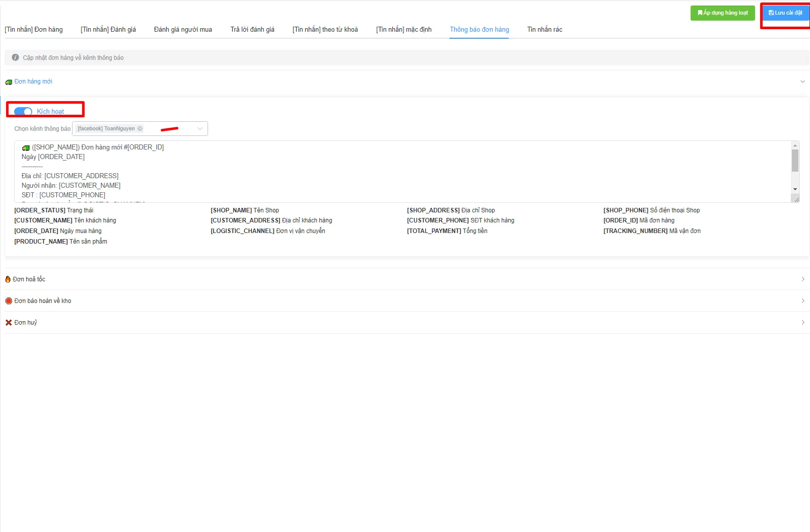This screenshot has width=810, height=532.
Task: Click the [ORDER_DATE] Ngày mua hàng placeholder
Action: pos(58,231)
